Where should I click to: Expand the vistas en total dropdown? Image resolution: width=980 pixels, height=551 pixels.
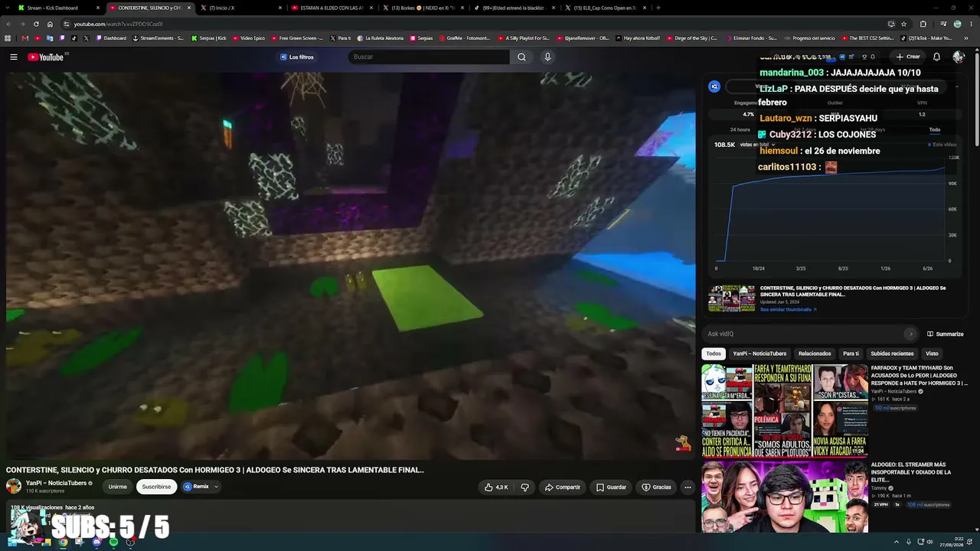coord(756,145)
